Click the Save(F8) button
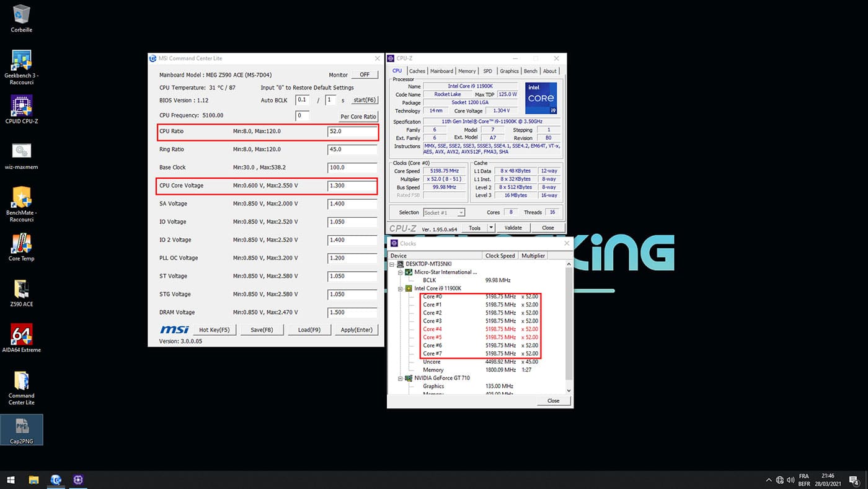The height and width of the screenshot is (489, 868). pos(262,330)
